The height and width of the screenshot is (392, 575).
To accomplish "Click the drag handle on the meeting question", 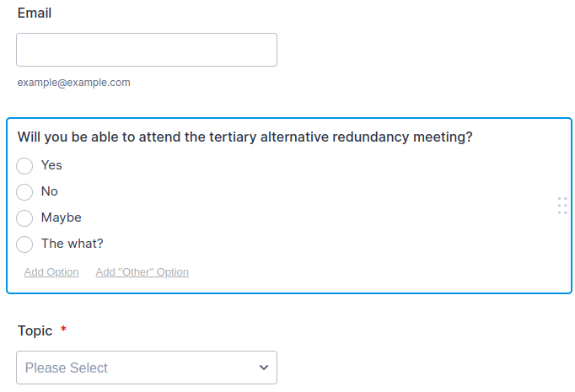I will (x=562, y=206).
